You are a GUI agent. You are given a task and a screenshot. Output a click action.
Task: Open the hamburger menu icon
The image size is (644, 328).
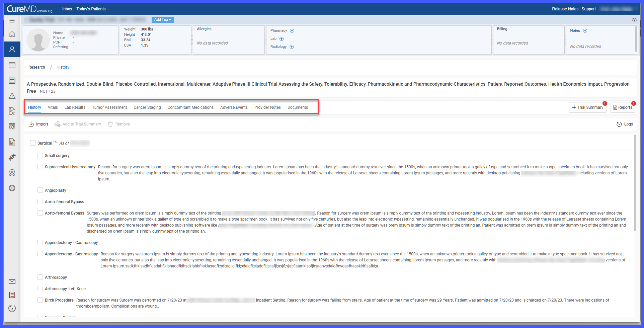[x=12, y=21]
